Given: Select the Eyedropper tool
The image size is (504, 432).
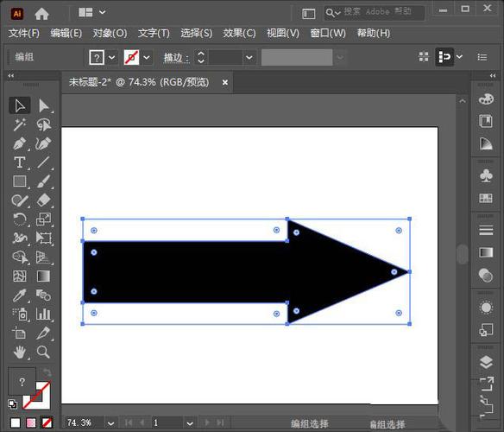Looking at the screenshot, I should click(20, 295).
